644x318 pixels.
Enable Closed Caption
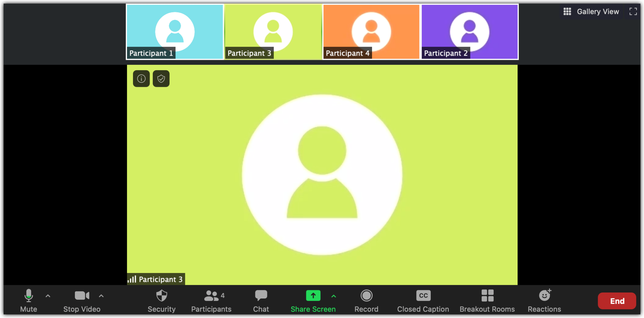(423, 300)
